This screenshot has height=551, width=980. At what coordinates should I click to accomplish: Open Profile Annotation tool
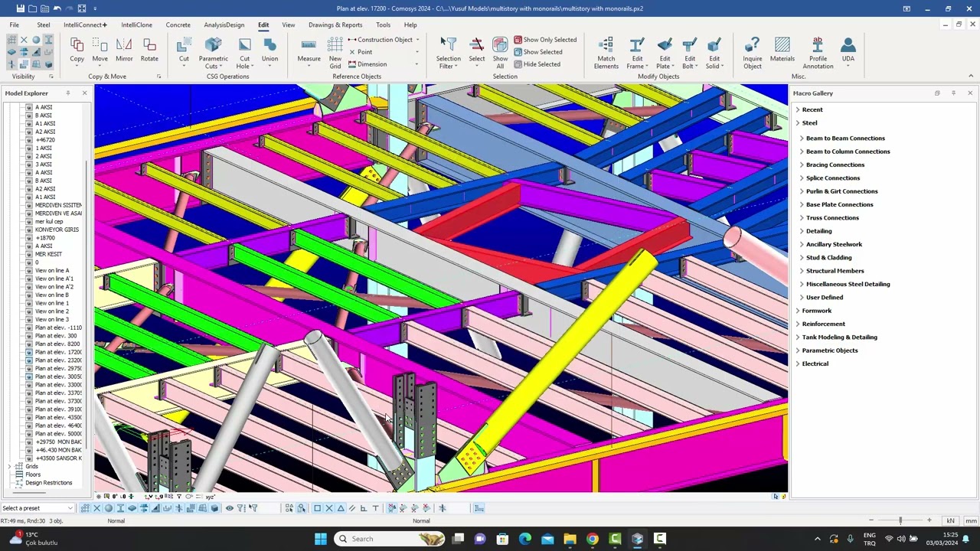(818, 53)
